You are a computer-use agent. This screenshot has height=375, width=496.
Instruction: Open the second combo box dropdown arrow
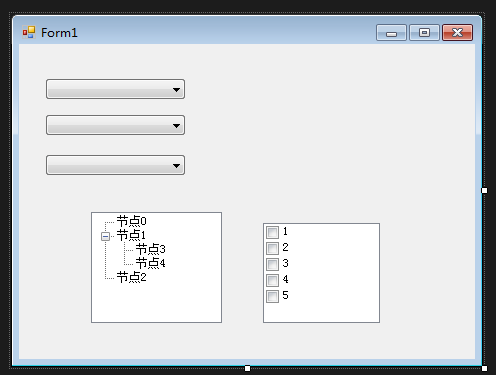coord(176,126)
